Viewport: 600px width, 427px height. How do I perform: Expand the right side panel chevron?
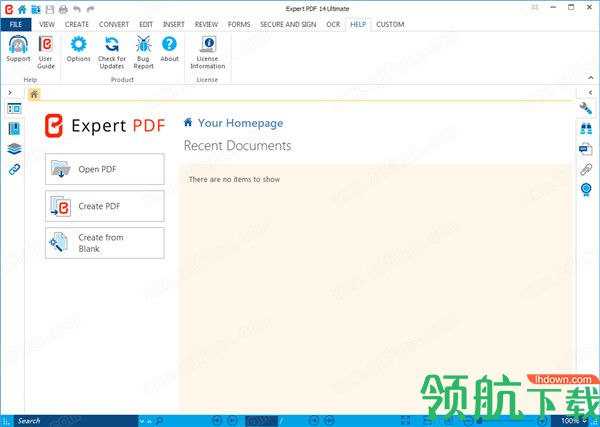(x=590, y=92)
